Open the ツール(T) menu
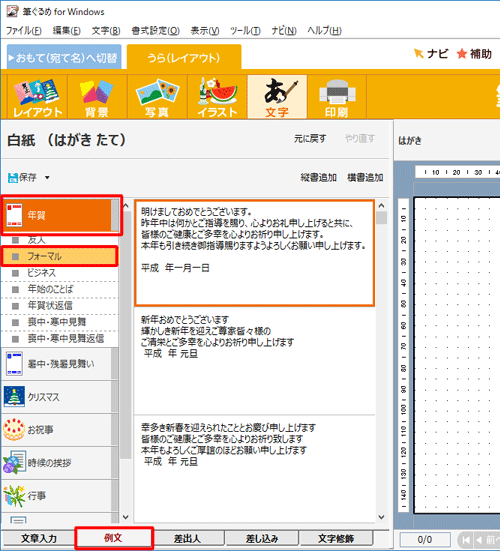The width and height of the screenshot is (500, 551). (x=245, y=31)
